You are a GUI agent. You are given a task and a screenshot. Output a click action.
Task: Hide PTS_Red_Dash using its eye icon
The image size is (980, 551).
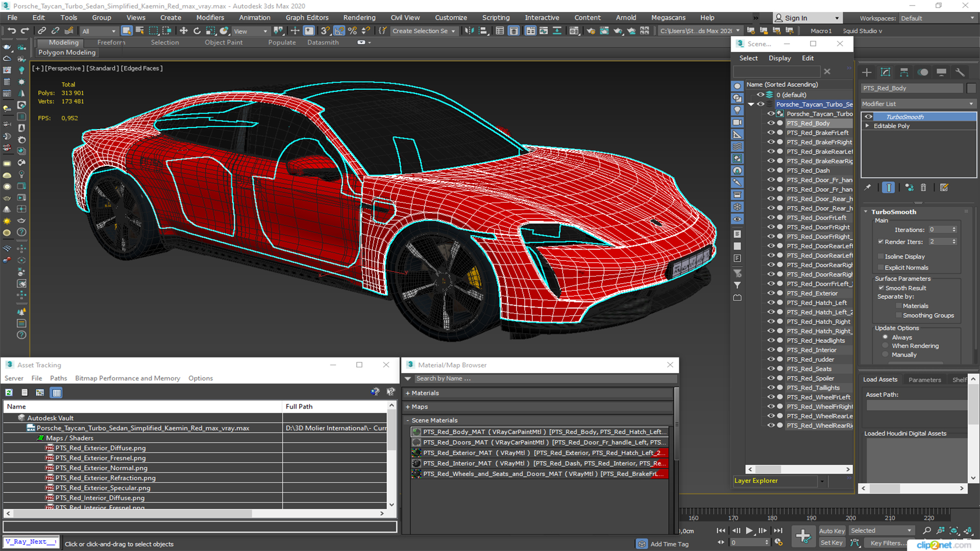pyautogui.click(x=771, y=170)
